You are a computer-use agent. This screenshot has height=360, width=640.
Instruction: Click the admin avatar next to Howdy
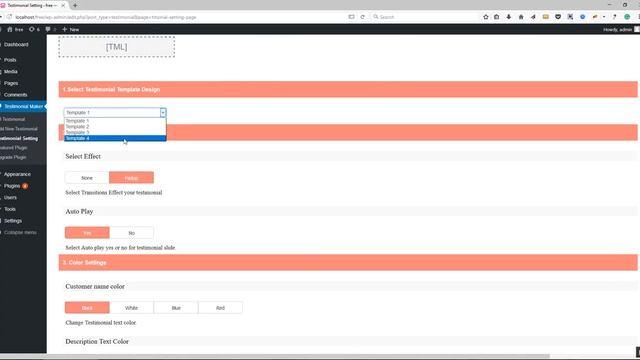(x=637, y=29)
